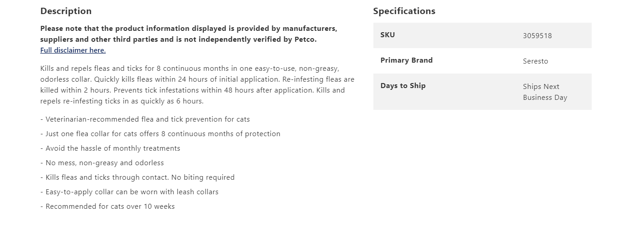Image resolution: width=644 pixels, height=236 pixels.
Task: Select the Days to Ship label
Action: pos(402,86)
